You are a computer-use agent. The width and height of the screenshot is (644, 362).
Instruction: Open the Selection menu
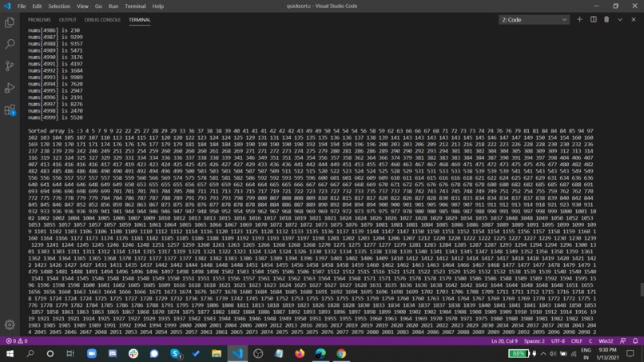pyautogui.click(x=59, y=6)
